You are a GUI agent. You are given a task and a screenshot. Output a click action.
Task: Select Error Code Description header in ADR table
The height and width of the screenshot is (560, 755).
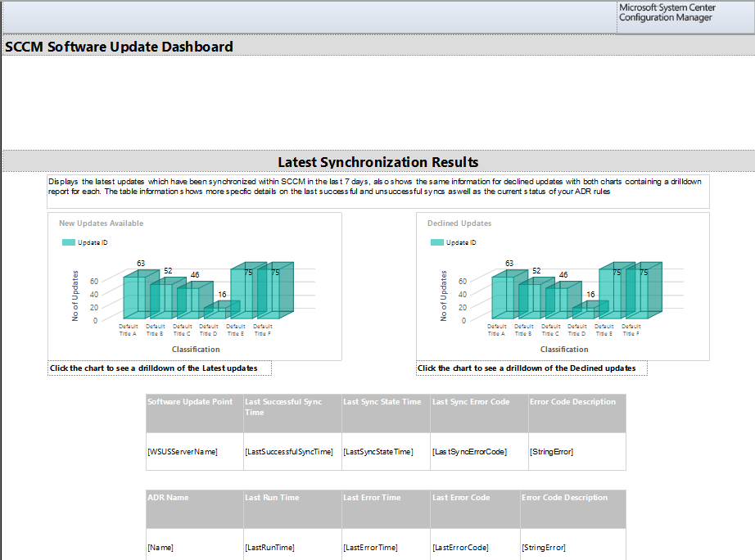point(573,509)
